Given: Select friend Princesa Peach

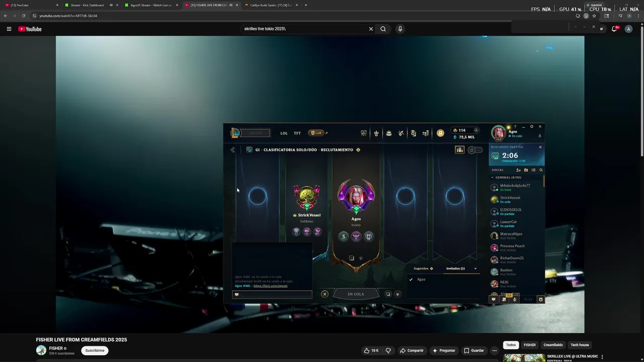Looking at the screenshot, I should [x=516, y=247].
